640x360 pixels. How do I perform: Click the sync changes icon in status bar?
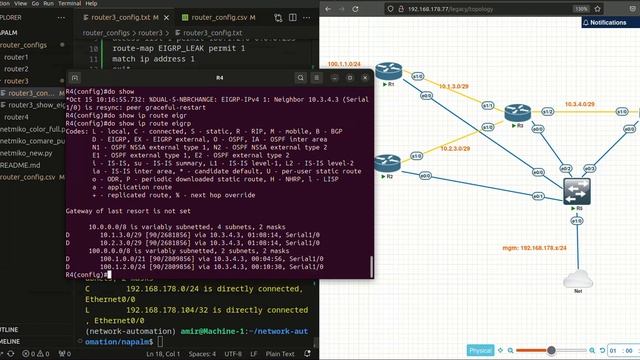click(x=11, y=354)
